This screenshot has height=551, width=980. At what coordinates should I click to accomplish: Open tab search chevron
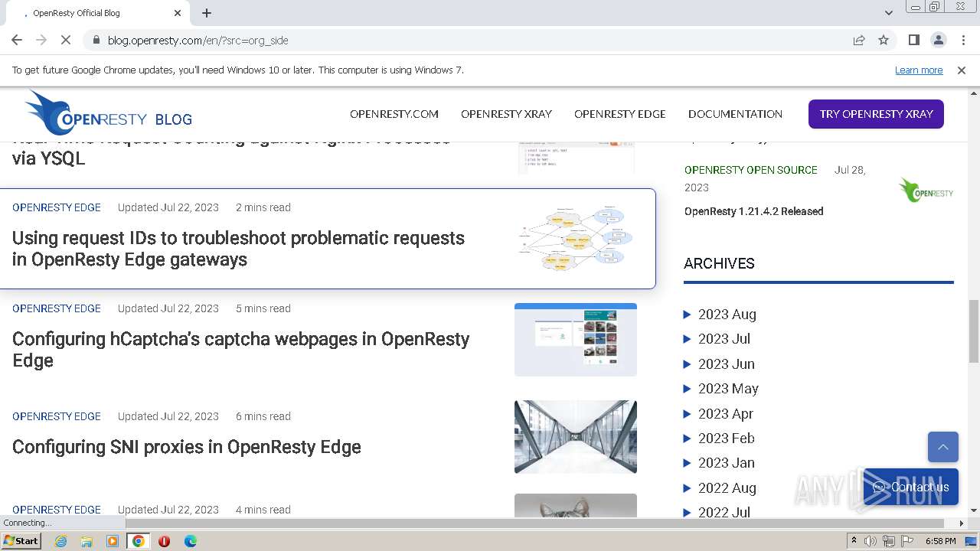[889, 13]
